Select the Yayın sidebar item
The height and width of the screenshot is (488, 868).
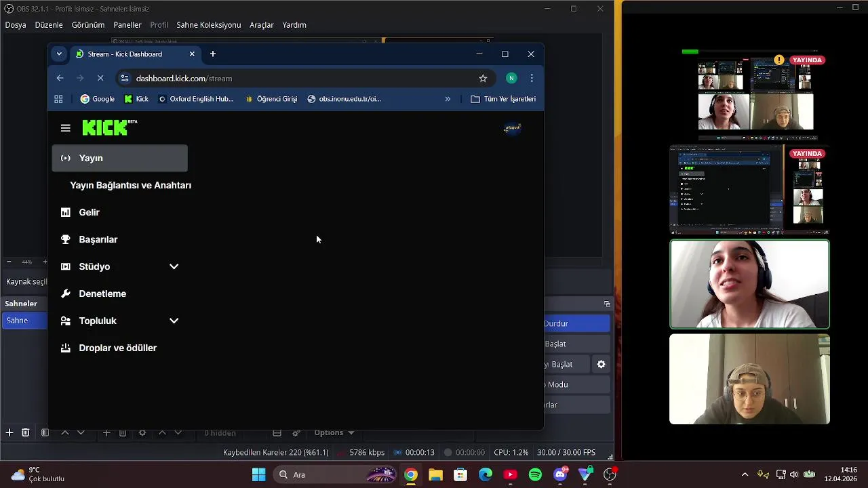pyautogui.click(x=120, y=158)
